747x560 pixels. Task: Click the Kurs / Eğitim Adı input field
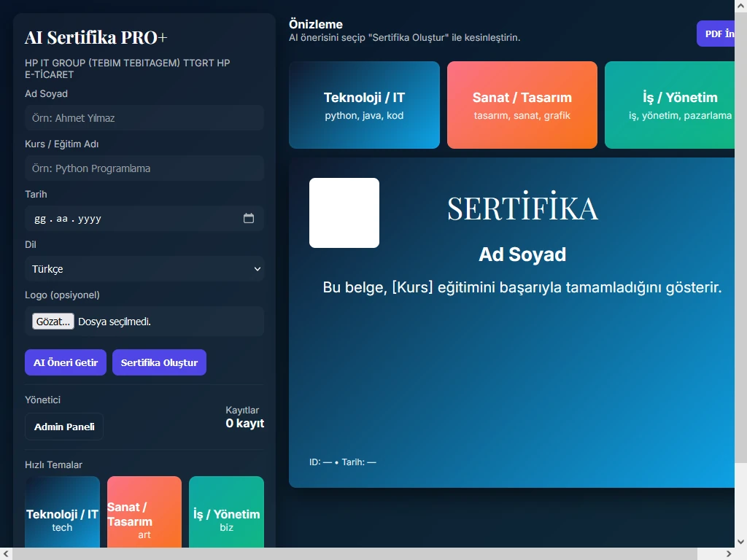click(x=144, y=168)
